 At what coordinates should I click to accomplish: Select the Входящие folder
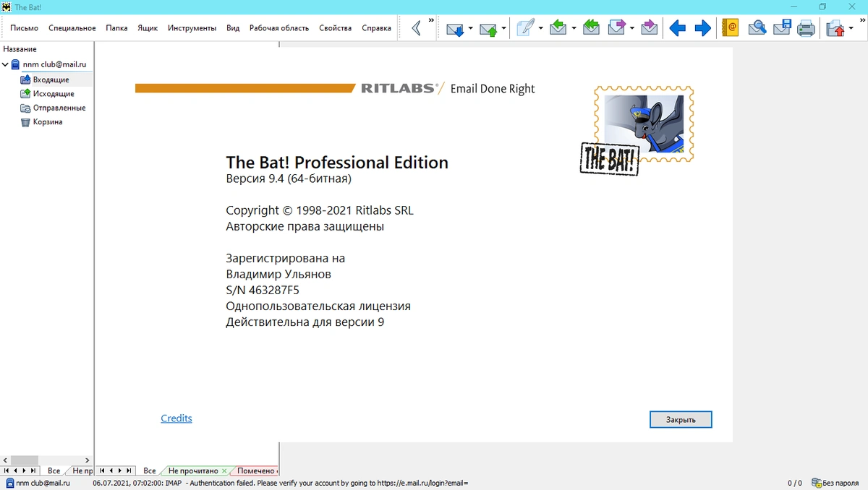click(x=51, y=79)
